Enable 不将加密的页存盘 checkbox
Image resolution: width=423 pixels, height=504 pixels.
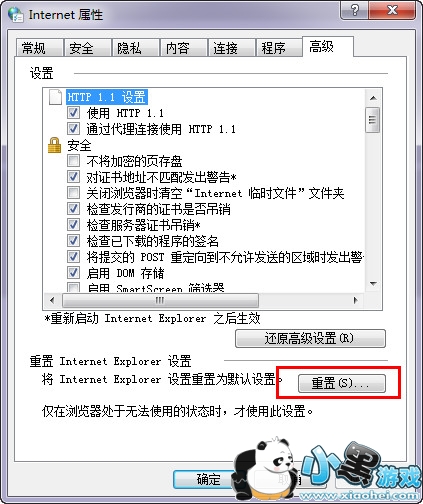point(73,161)
